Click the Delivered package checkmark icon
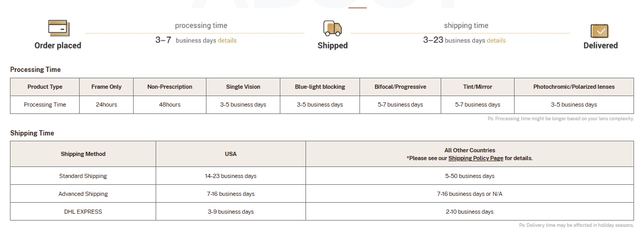The image size is (644, 230). (601, 30)
